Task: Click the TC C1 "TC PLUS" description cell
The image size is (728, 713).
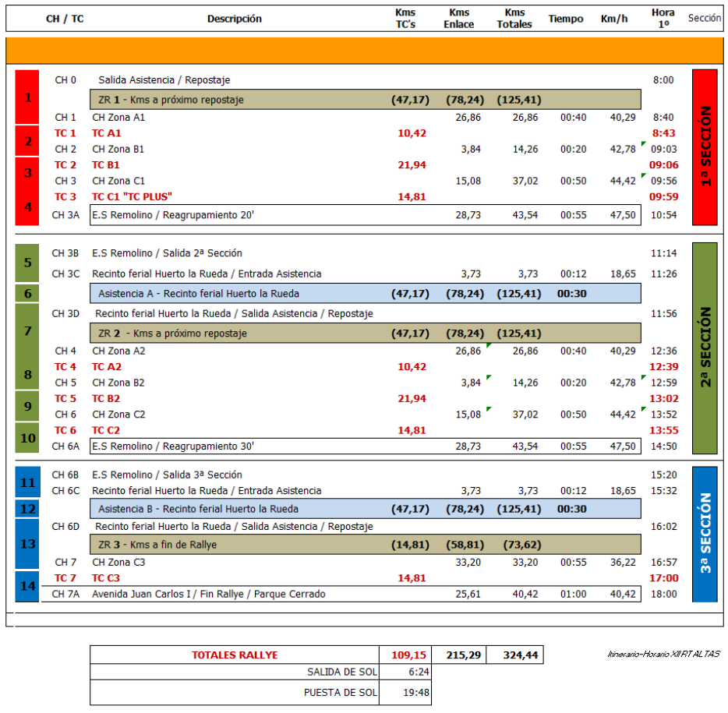Action: tap(132, 197)
